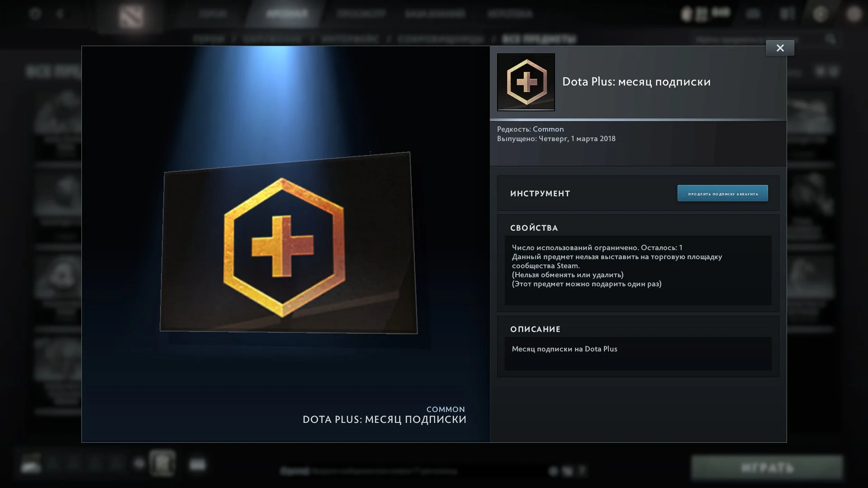Open the Просмотр main tab
This screenshot has height=488, width=868.
[361, 14]
